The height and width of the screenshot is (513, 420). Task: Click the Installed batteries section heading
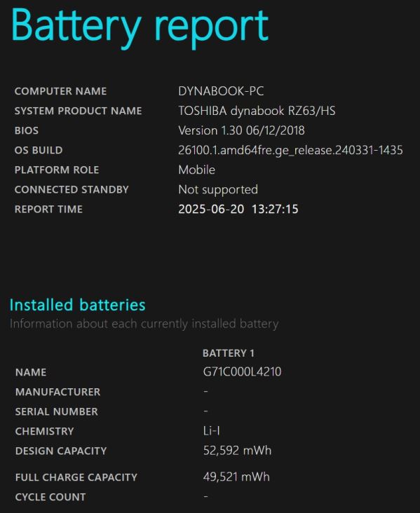coord(78,305)
